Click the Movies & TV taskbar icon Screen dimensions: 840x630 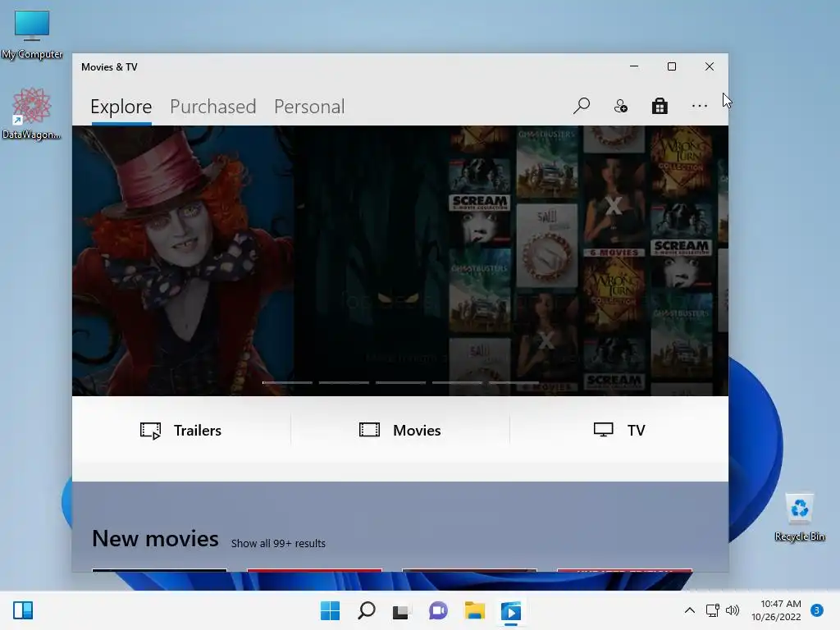click(x=510, y=610)
